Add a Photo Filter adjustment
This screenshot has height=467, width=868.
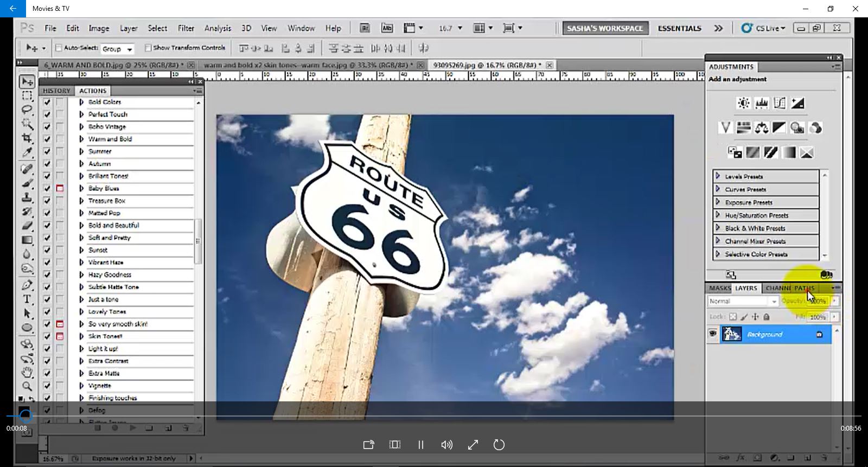click(797, 128)
